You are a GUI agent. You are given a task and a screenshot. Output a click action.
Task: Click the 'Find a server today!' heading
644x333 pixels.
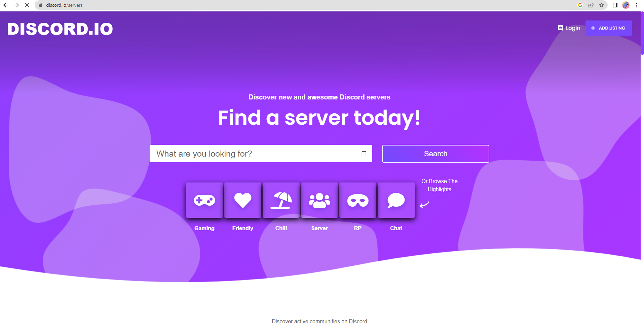319,118
